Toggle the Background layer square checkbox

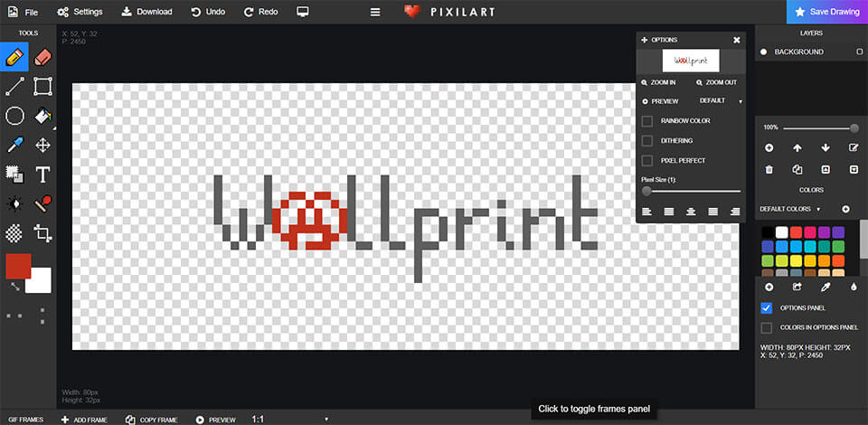pos(859,52)
